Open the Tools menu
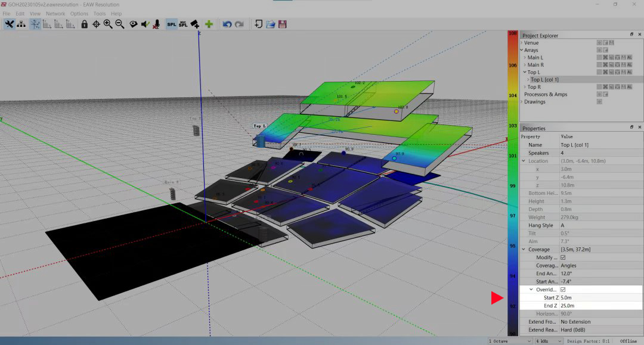Image resolution: width=644 pixels, height=345 pixels. pyautogui.click(x=100, y=14)
